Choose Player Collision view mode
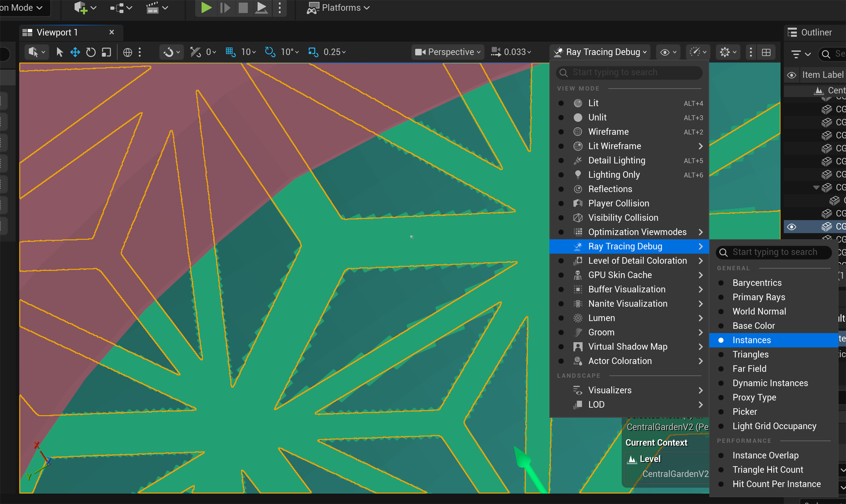Viewport: 846px width, 504px height. (629, 203)
